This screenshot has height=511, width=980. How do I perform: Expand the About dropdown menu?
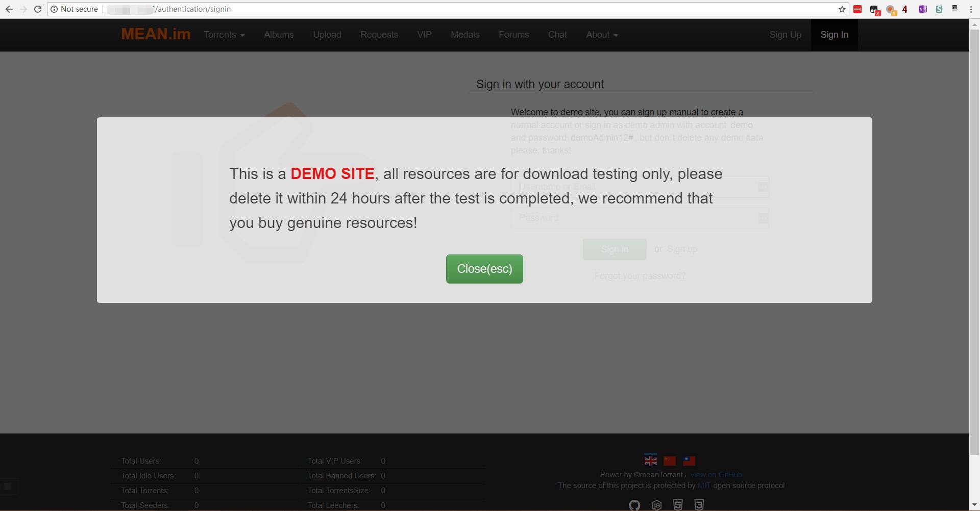click(602, 35)
